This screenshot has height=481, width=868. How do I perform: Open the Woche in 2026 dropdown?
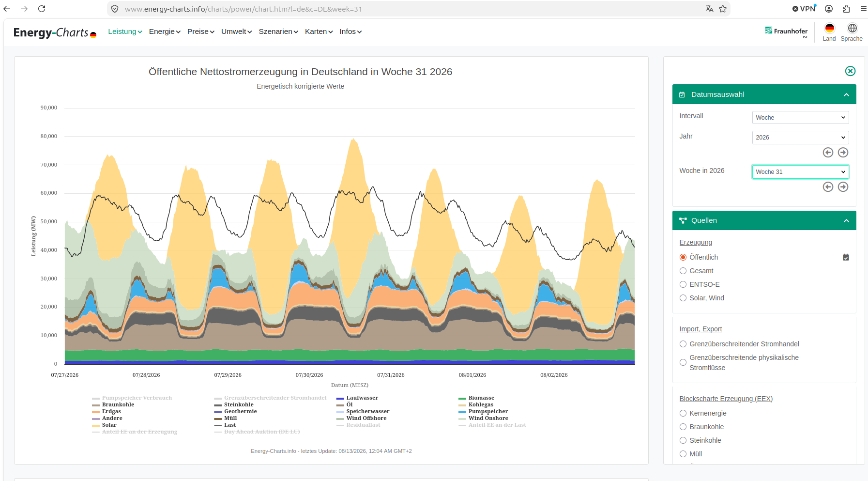coord(800,172)
